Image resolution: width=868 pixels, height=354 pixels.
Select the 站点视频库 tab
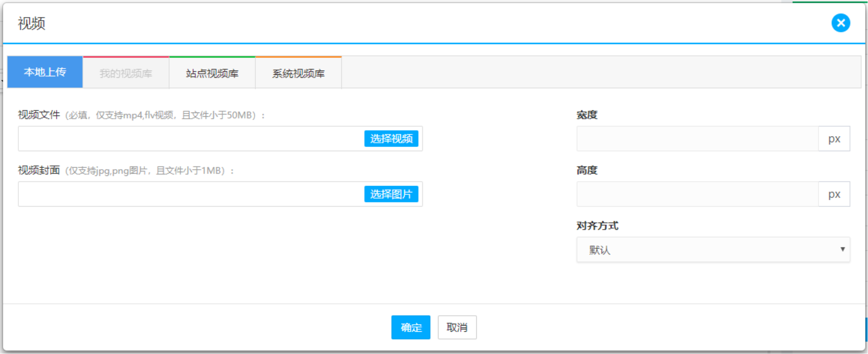212,73
